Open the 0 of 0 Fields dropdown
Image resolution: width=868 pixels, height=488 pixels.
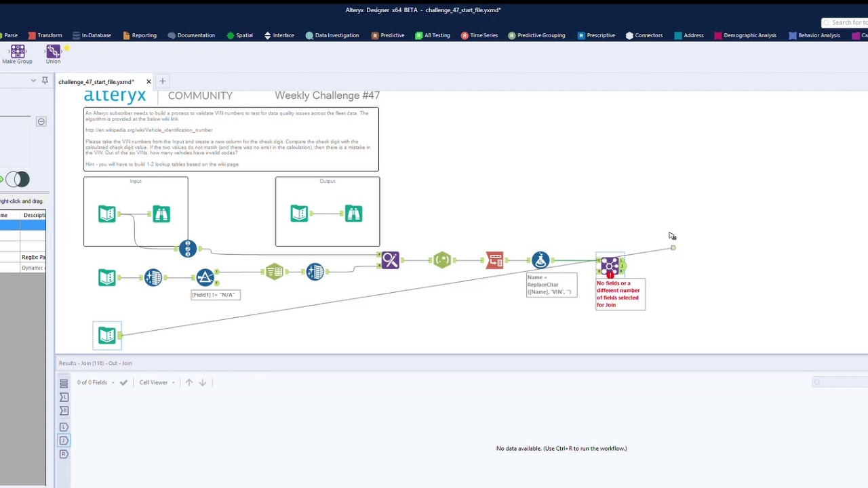[96, 382]
